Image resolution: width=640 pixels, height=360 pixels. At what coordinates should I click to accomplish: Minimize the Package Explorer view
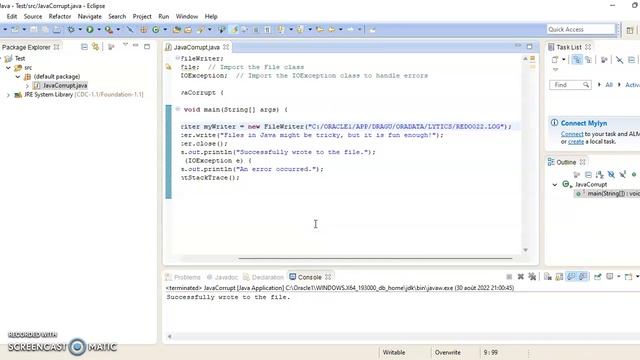click(136, 46)
